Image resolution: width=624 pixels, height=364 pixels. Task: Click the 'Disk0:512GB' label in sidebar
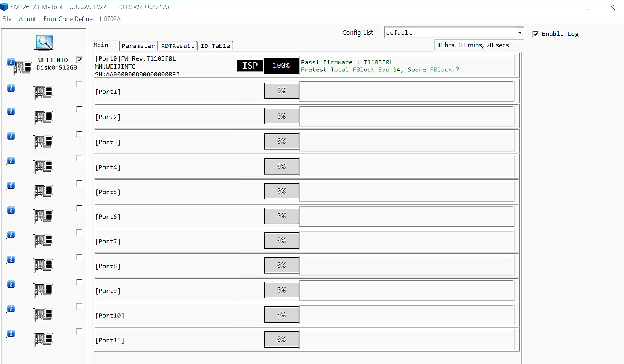click(x=57, y=68)
